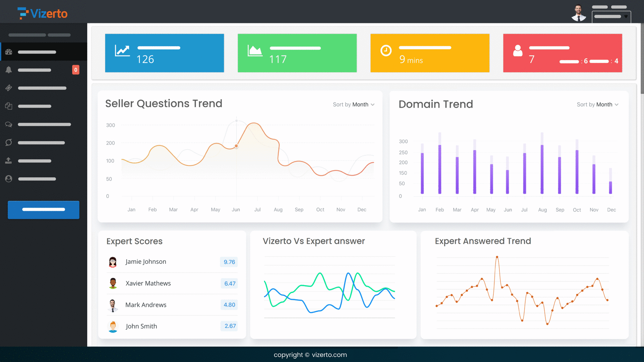Click the notifications bell icon
The height and width of the screenshot is (362, 644).
coord(9,70)
